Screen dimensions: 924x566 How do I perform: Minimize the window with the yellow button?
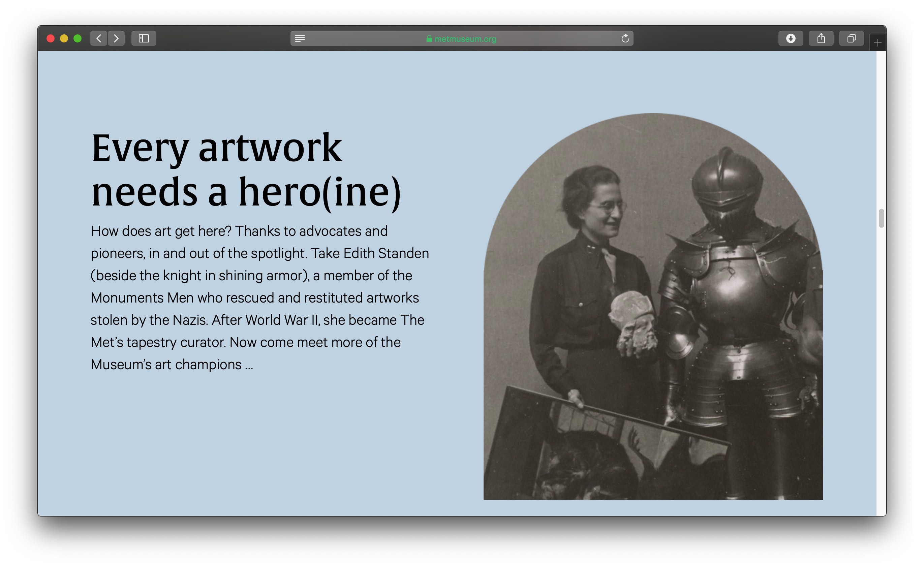pos(64,38)
